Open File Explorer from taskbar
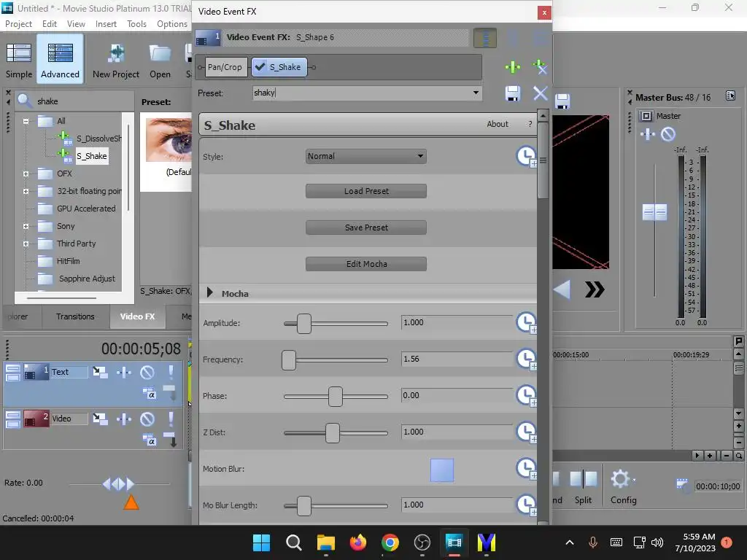 326,542
